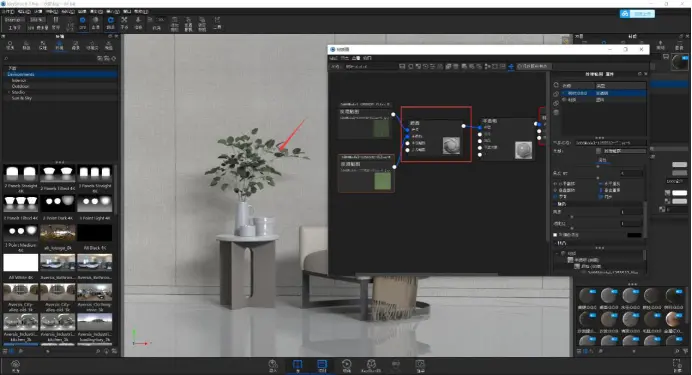Select the 3 Point Dark 4K thumbnail
The width and height of the screenshot is (692, 375).
click(58, 203)
